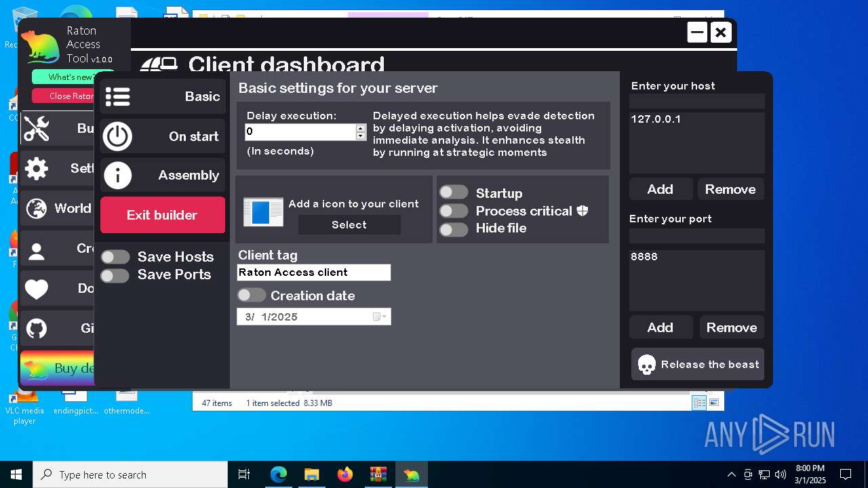Click the Raton rainbow rat logo

[41, 47]
